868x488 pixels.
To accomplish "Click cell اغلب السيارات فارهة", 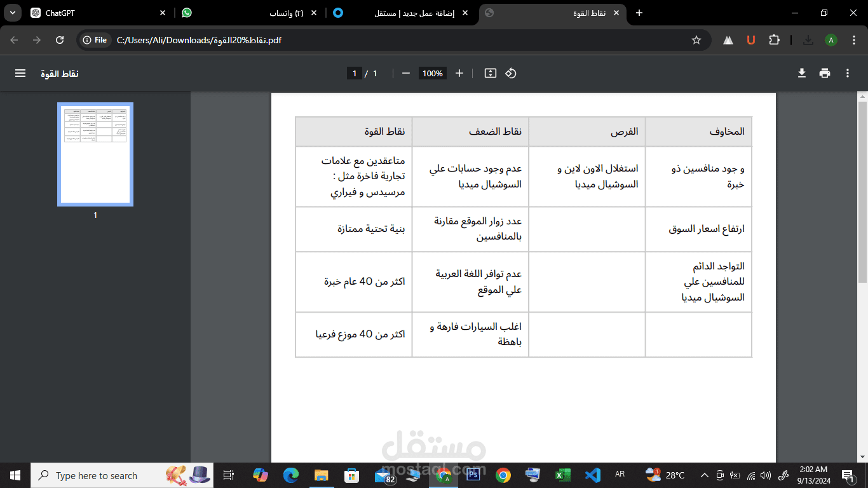I will click(x=470, y=334).
